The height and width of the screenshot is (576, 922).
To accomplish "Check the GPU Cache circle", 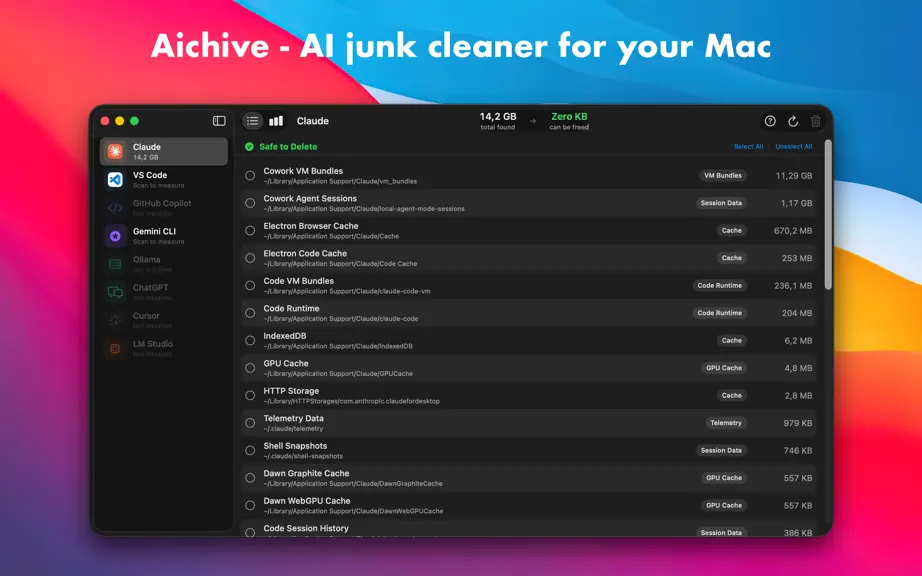I will 250,368.
